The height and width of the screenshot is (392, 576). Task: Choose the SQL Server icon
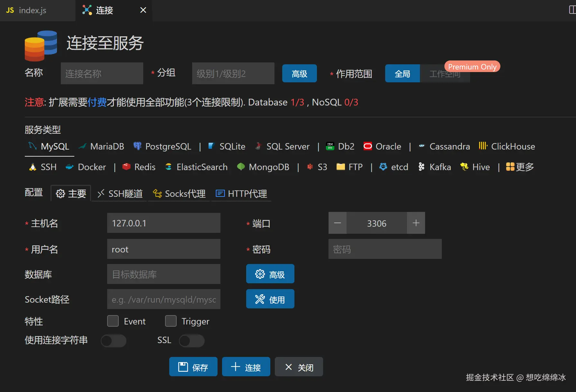coord(258,146)
